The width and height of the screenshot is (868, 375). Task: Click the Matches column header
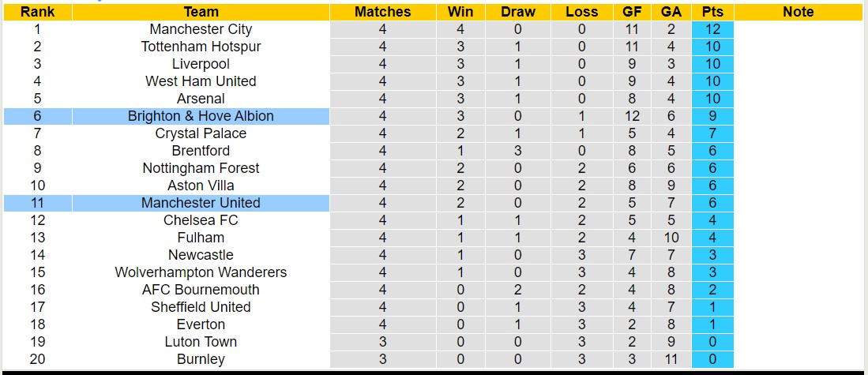382,12
